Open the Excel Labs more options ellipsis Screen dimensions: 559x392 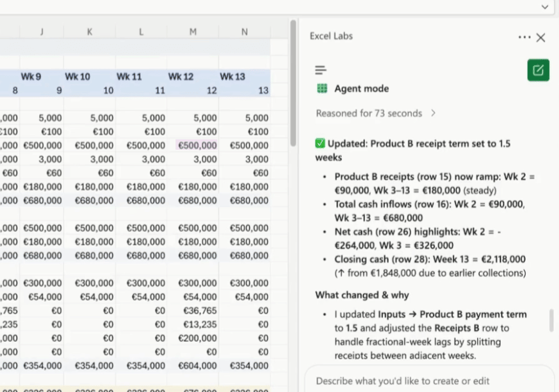(x=524, y=37)
